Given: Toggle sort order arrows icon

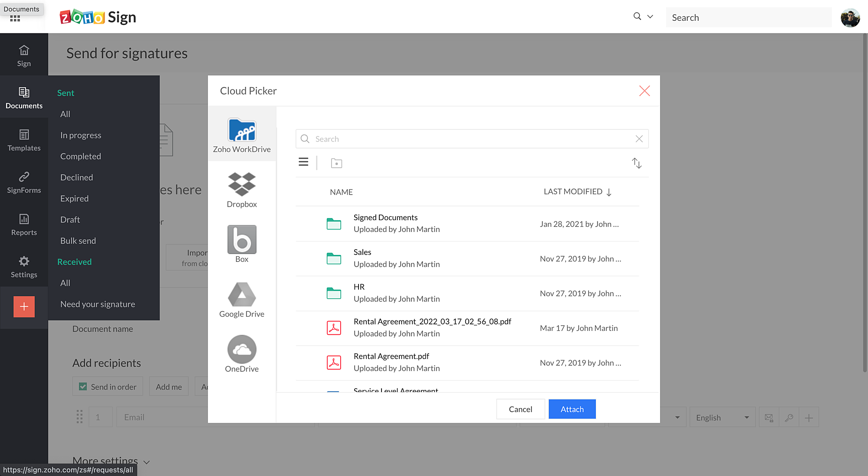Looking at the screenshot, I should pyautogui.click(x=637, y=163).
